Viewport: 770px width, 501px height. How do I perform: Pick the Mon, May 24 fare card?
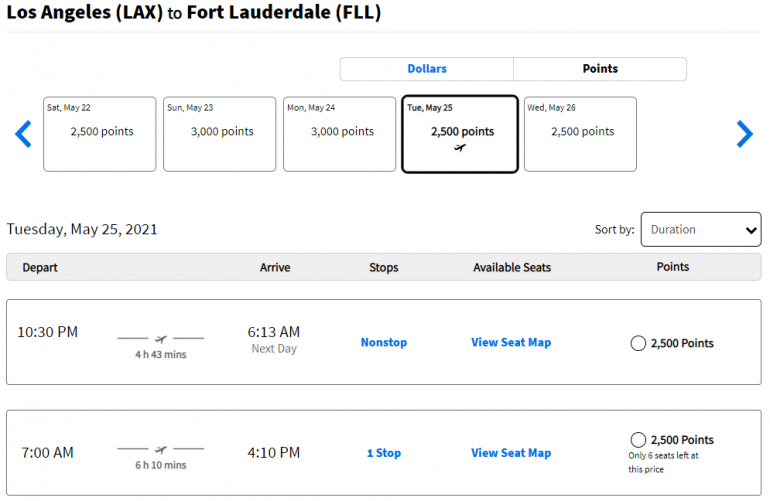[340, 134]
